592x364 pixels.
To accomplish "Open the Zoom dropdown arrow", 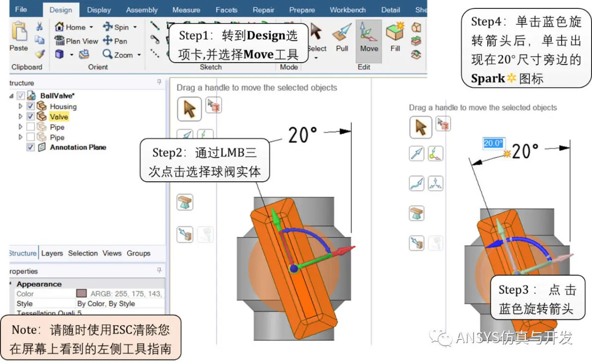I will [140, 55].
